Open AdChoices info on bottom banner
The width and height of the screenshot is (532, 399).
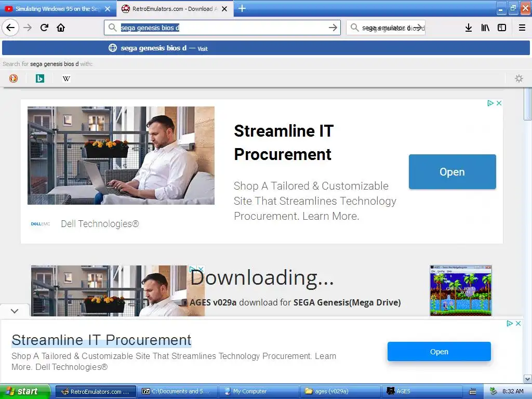pos(510,323)
